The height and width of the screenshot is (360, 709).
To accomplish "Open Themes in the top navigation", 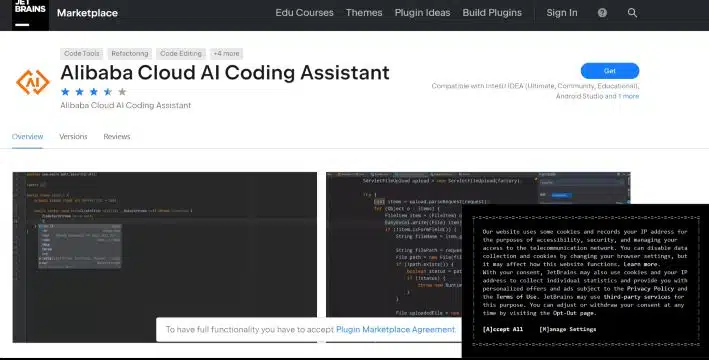I will [364, 13].
